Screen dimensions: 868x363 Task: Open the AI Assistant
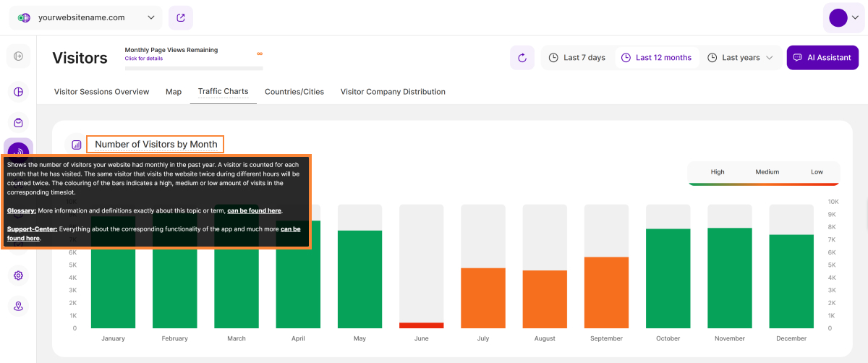pos(822,58)
